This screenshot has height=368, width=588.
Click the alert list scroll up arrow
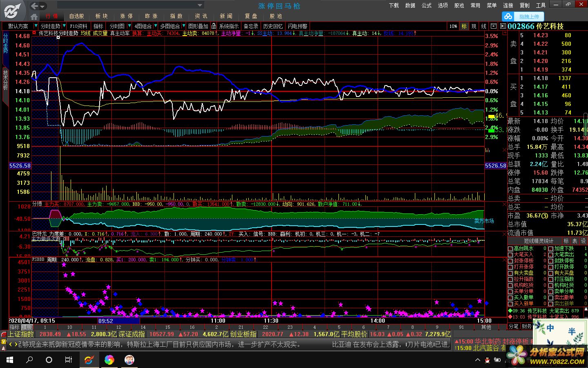(x=586, y=310)
